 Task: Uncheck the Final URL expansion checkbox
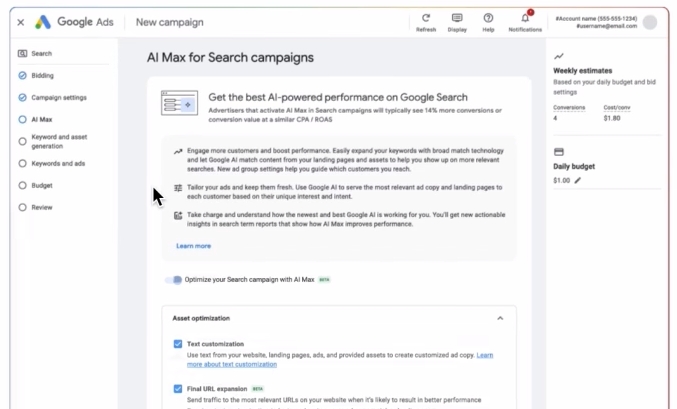tap(178, 389)
